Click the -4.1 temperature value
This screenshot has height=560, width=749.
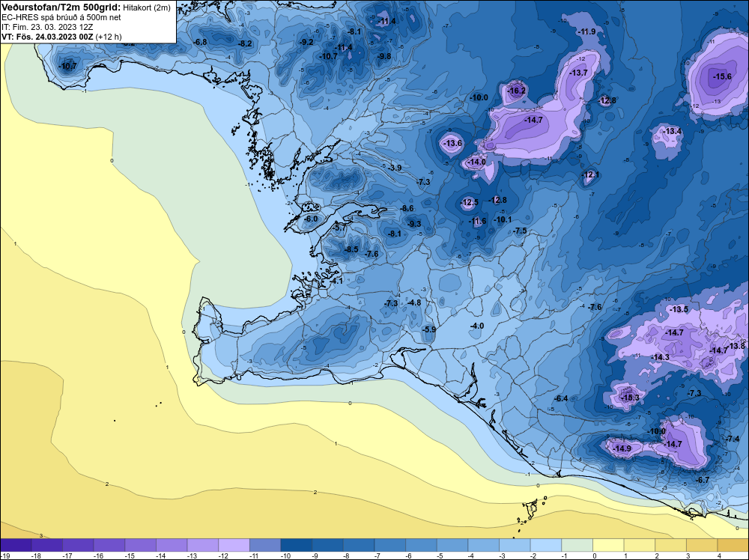pyautogui.click(x=336, y=281)
